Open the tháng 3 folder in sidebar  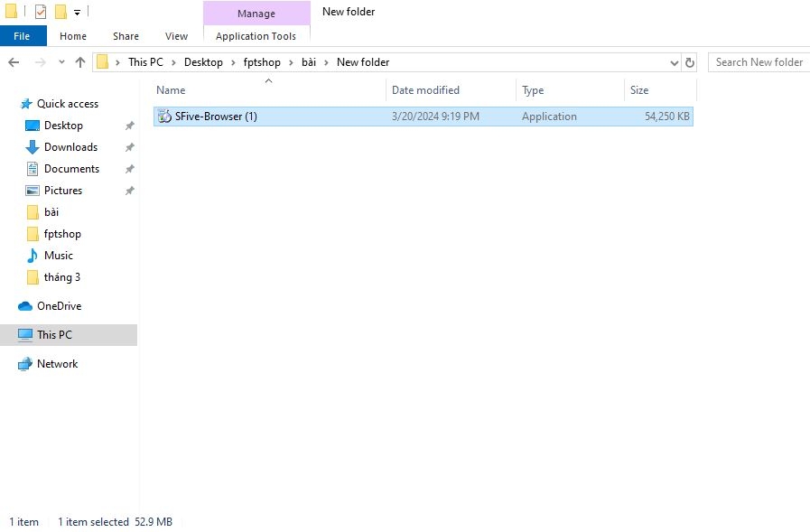(x=62, y=277)
